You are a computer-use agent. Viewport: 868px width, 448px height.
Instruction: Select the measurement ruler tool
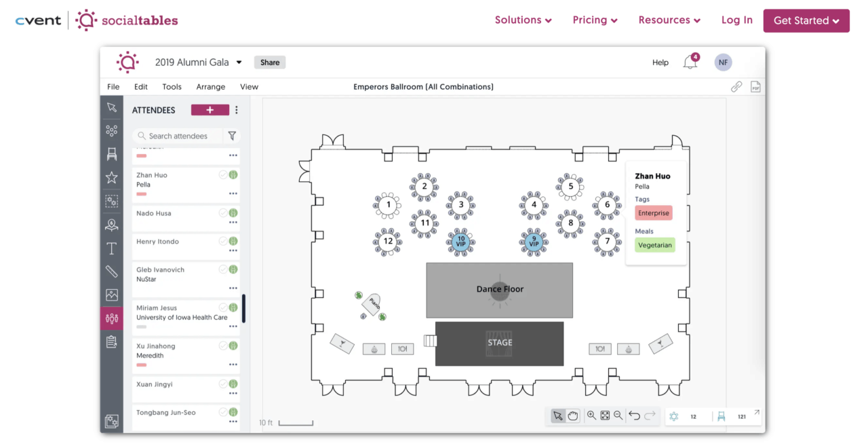click(111, 271)
